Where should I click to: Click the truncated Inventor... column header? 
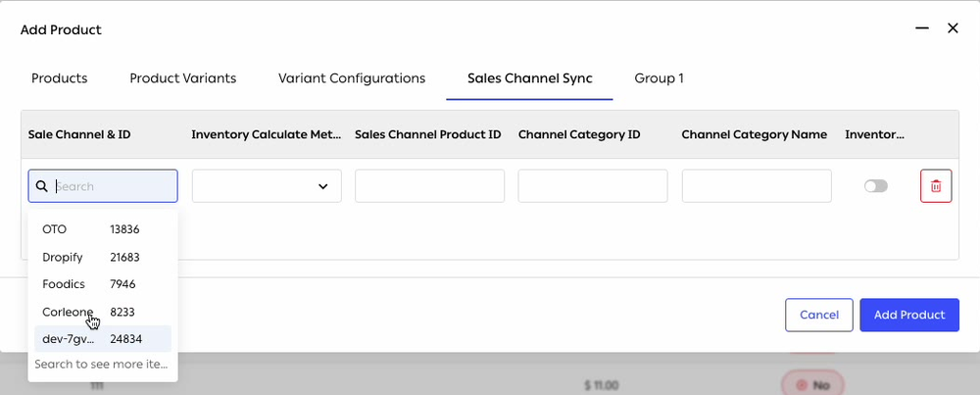(875, 134)
